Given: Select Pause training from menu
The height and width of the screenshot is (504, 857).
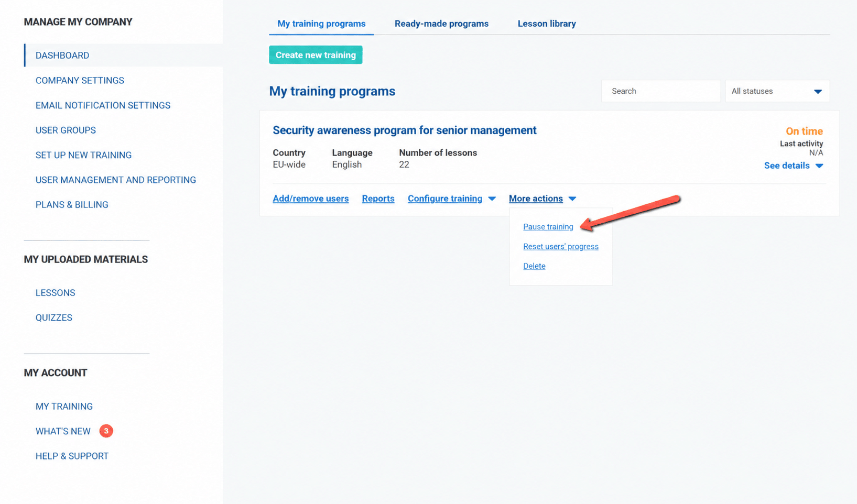Looking at the screenshot, I should (x=548, y=227).
